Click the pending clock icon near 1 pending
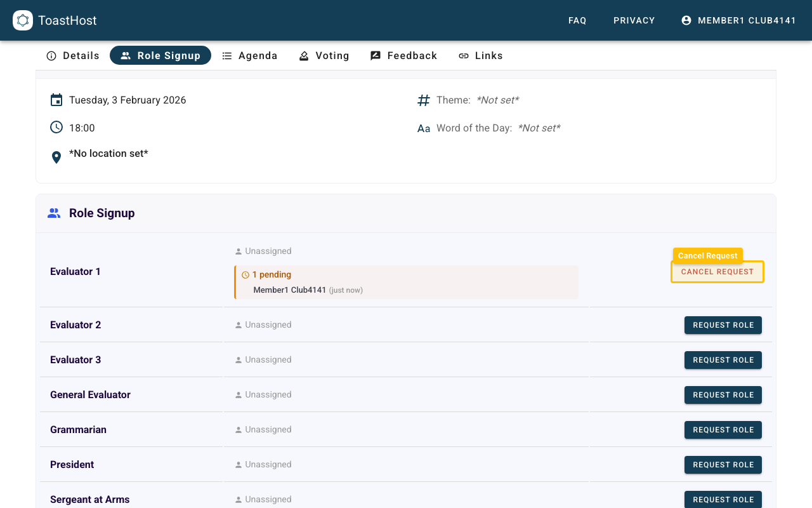812x508 pixels. click(246, 274)
